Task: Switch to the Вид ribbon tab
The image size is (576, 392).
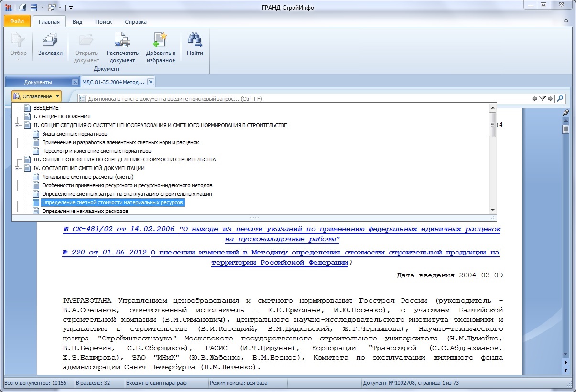Action: pos(77,22)
